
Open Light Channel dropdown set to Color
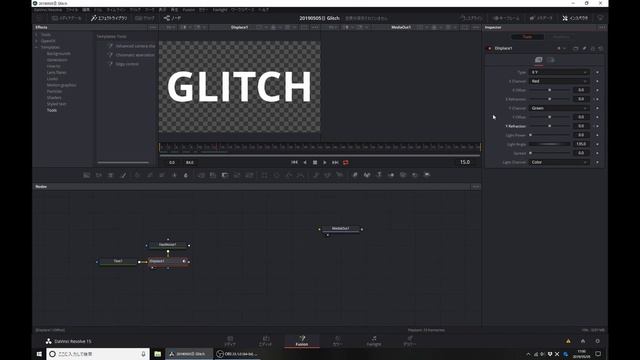(559, 162)
